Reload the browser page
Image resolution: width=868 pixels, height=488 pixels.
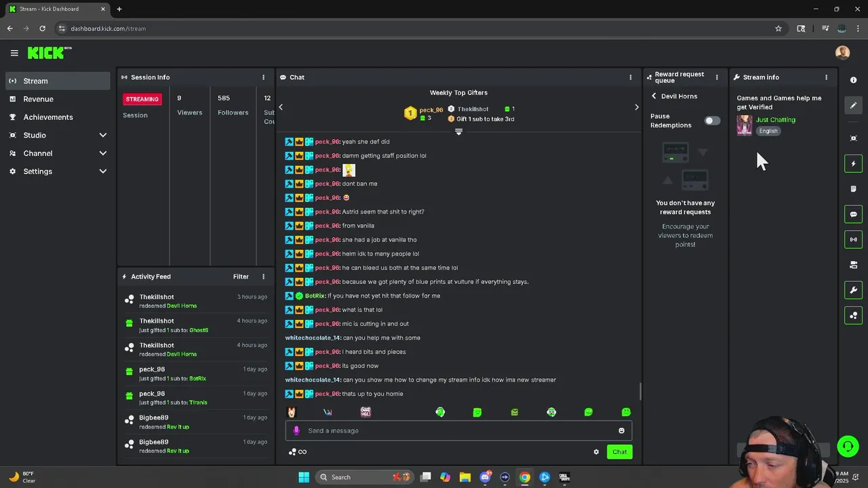pos(42,28)
